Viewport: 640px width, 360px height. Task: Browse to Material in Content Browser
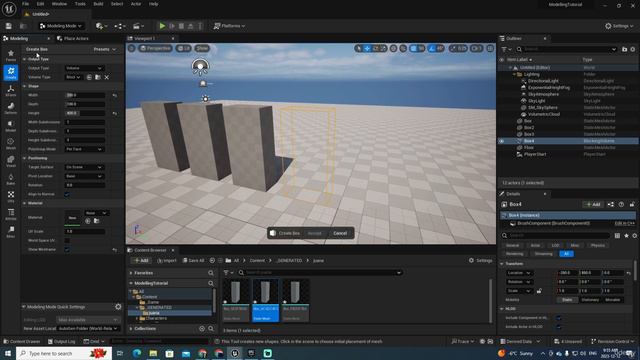pos(97,221)
